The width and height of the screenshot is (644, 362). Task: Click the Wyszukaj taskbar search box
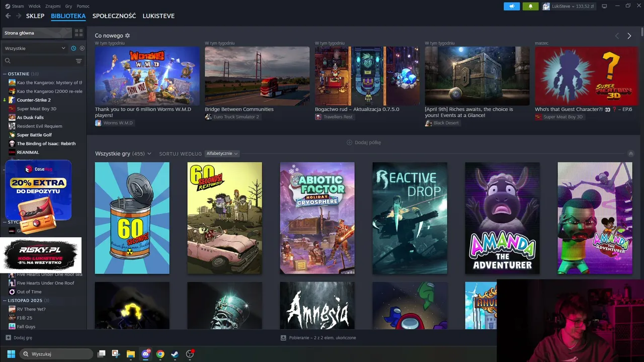click(56, 354)
